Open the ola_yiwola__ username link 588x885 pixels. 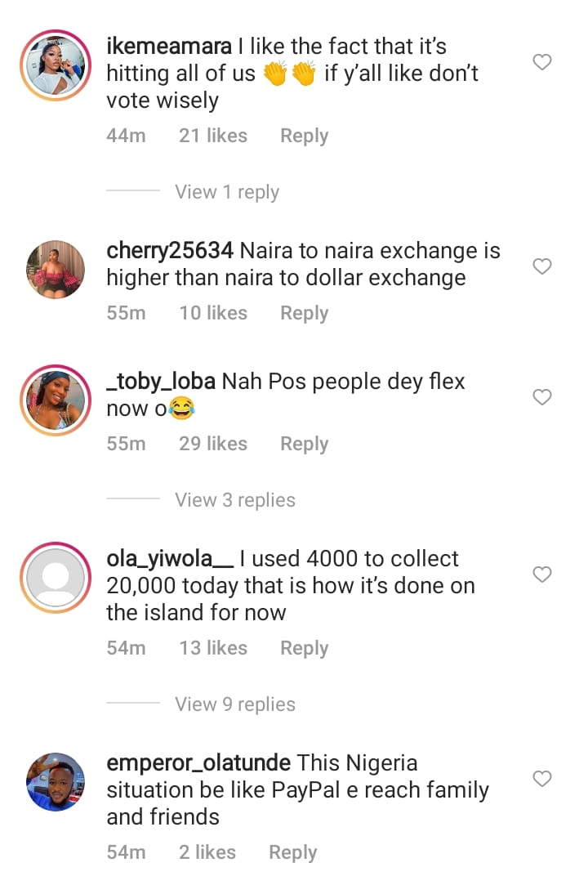tap(170, 559)
